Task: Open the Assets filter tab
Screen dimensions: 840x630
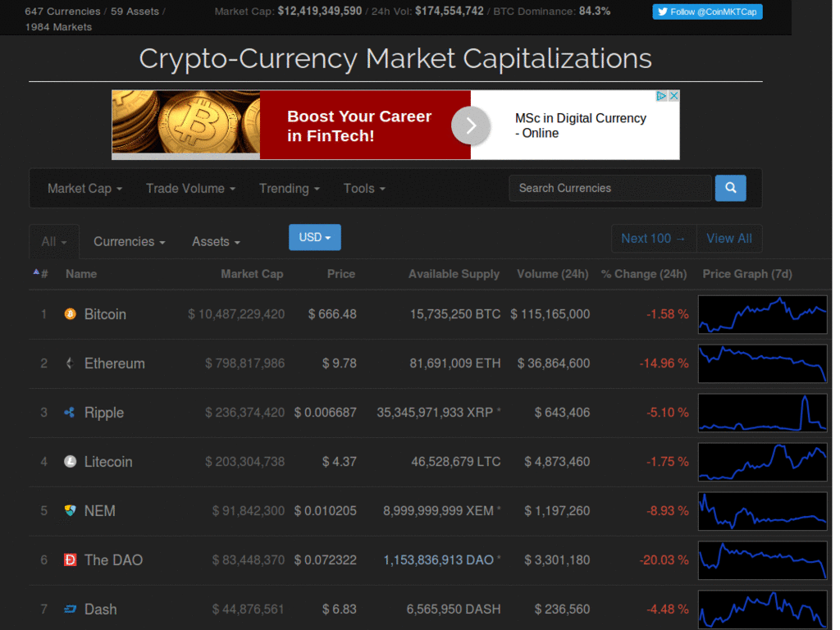Action: point(216,242)
